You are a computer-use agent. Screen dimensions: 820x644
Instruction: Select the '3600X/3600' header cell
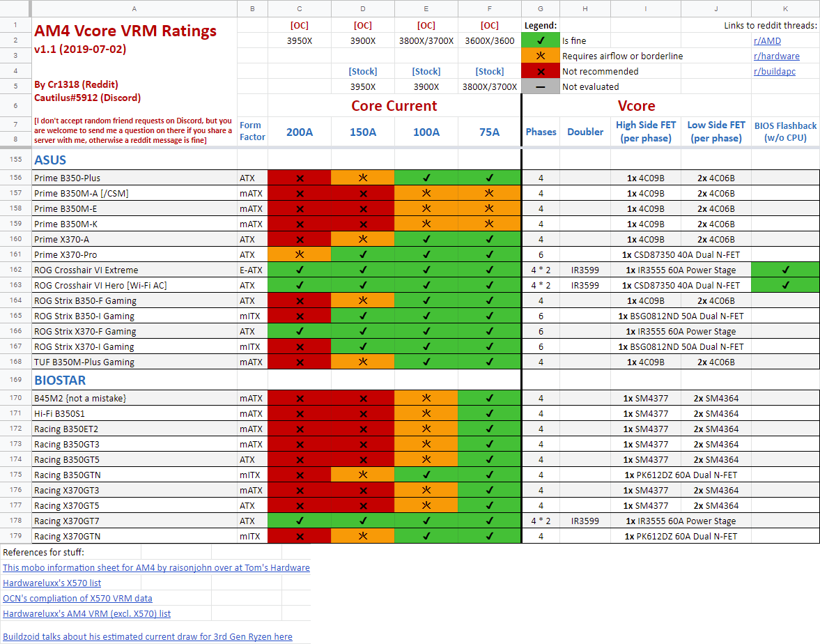(x=490, y=41)
